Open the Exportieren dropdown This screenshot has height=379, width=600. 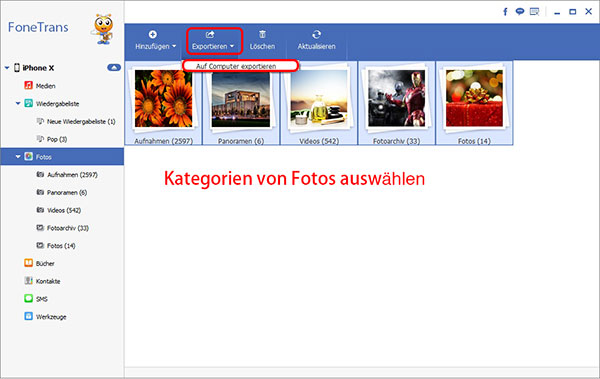coord(213,41)
